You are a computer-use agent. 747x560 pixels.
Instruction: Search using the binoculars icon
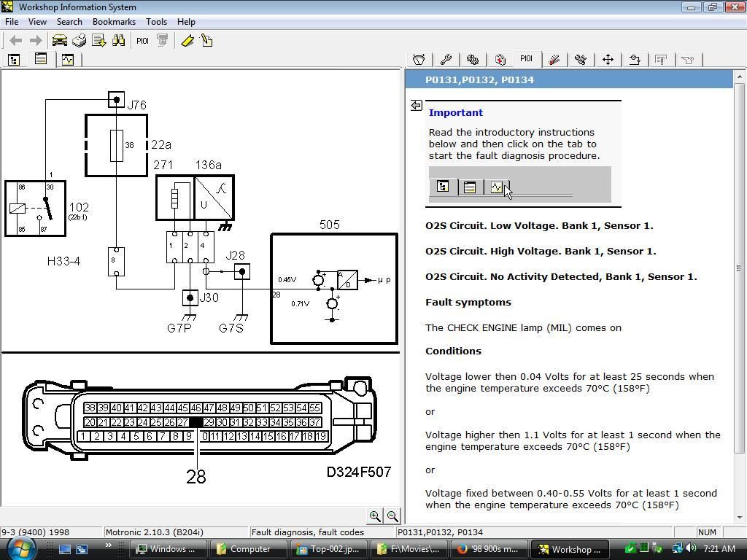(119, 40)
